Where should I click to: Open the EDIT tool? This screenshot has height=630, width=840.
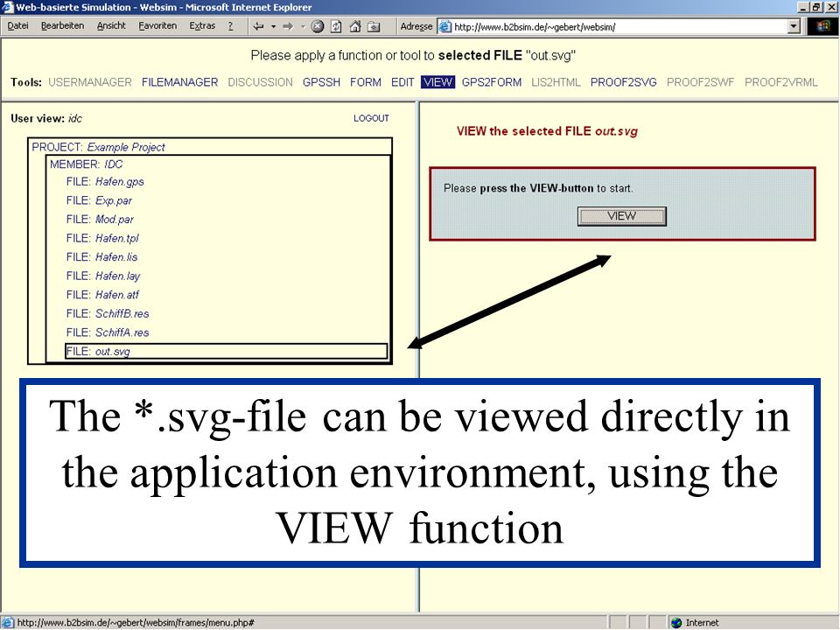click(402, 82)
